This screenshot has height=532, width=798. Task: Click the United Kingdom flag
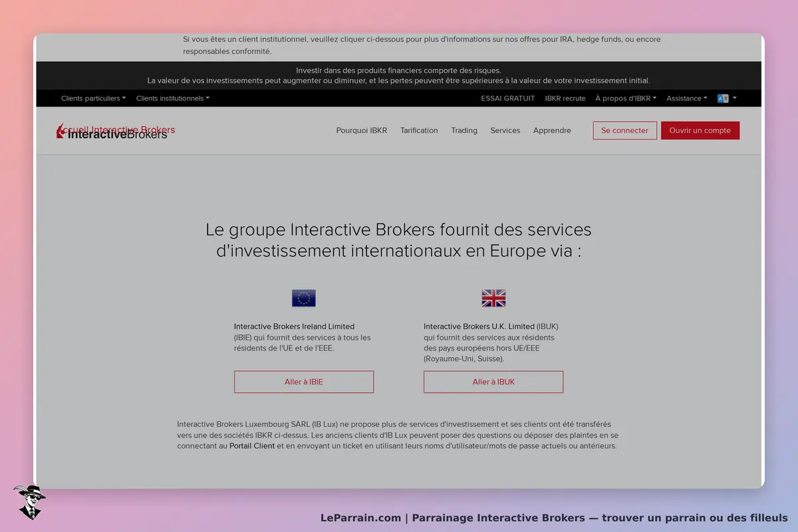click(x=493, y=298)
